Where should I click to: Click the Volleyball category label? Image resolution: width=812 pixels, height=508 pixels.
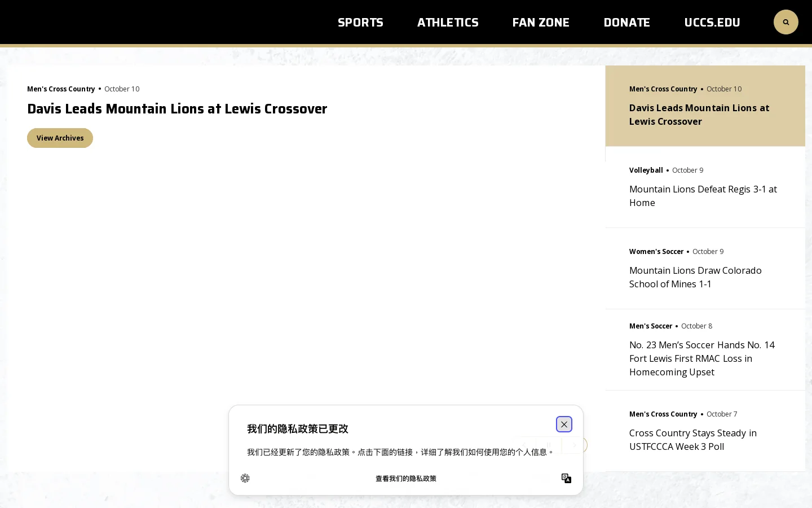pyautogui.click(x=646, y=170)
